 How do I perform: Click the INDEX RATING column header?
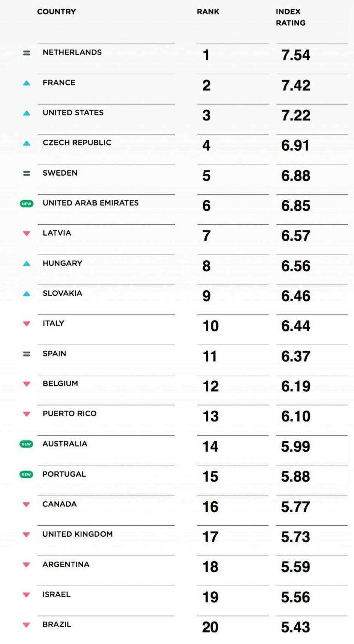coord(290,17)
